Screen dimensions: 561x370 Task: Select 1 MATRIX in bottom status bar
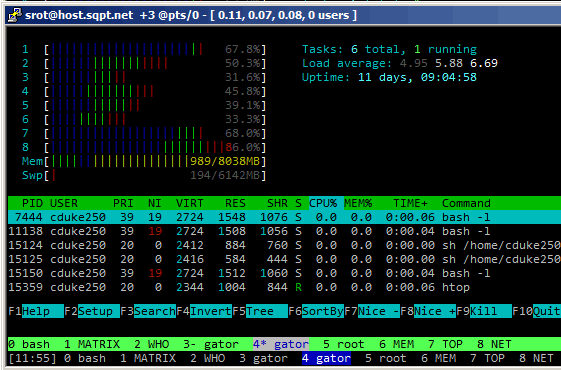click(148, 358)
